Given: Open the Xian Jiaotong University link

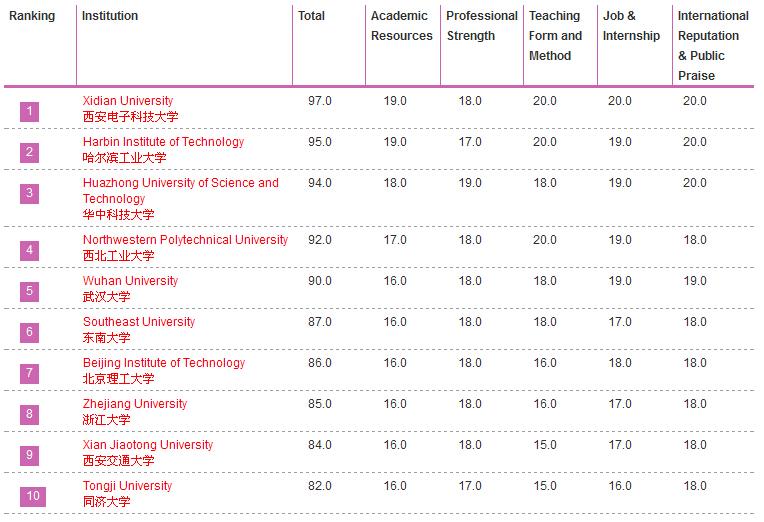Looking at the screenshot, I should pyautogui.click(x=148, y=445).
